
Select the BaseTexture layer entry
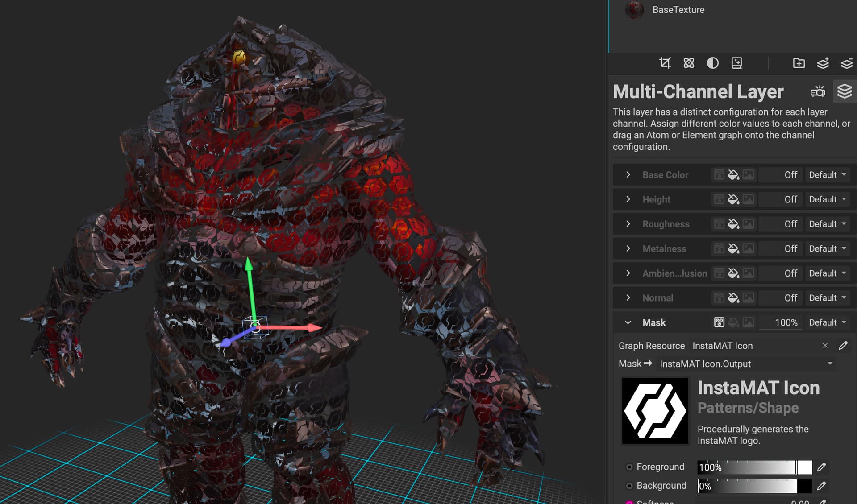pyautogui.click(x=678, y=10)
